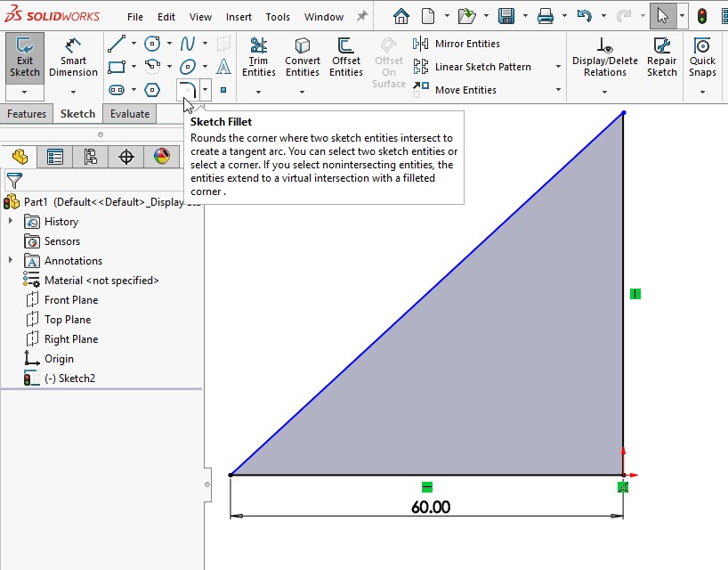This screenshot has height=570, width=728.
Task: Open the Linear Sketch Pattern dropdown arrow
Action: pos(558,67)
